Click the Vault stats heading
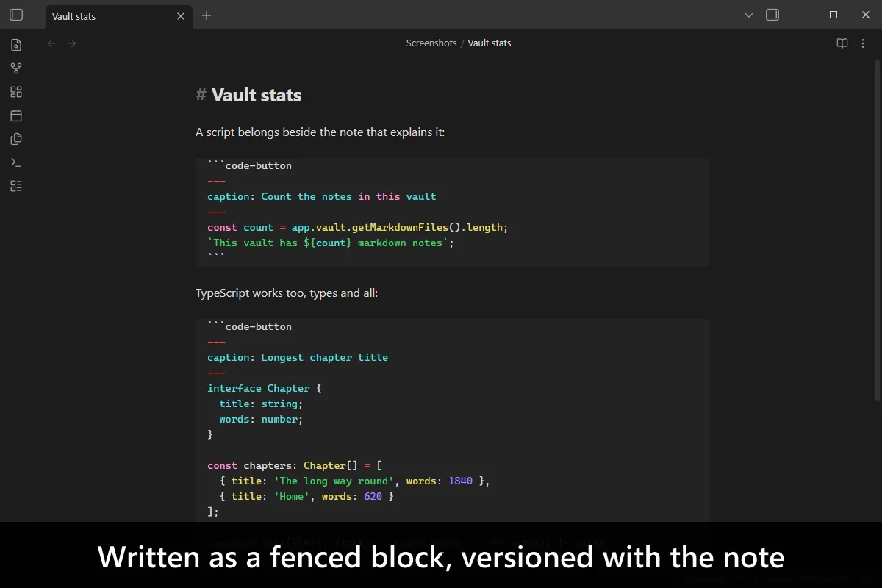 (x=257, y=95)
